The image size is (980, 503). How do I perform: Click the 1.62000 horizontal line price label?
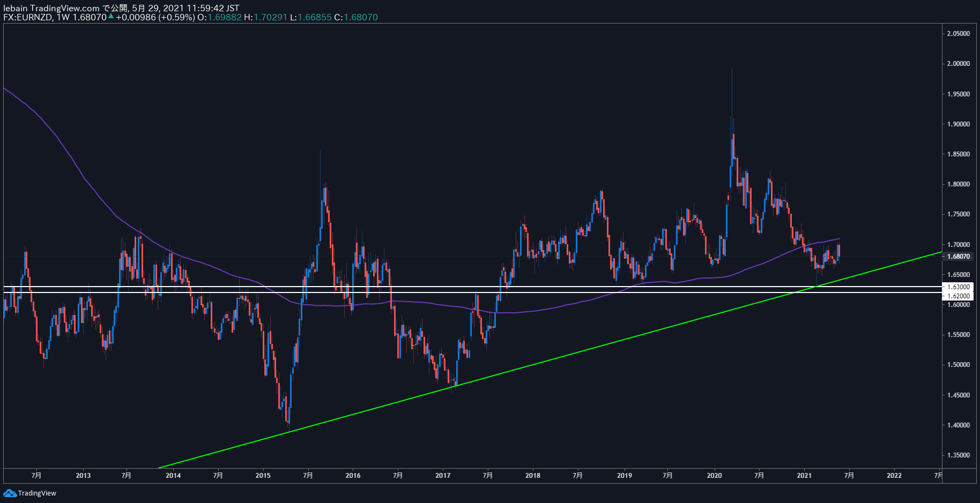(959, 296)
